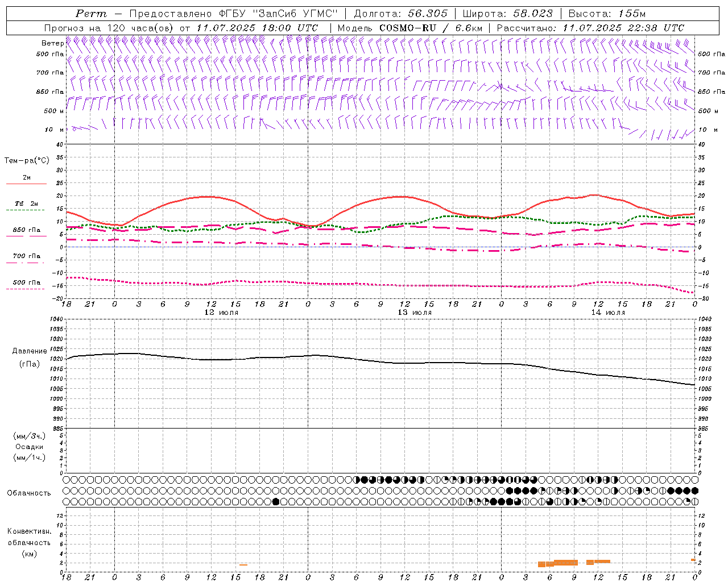Click the 'Ветер' wind section label
This screenshot has height=582, width=728.
click(52, 43)
